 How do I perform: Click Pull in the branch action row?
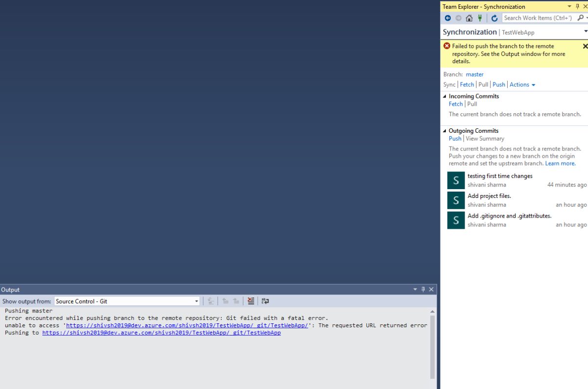pyautogui.click(x=483, y=85)
